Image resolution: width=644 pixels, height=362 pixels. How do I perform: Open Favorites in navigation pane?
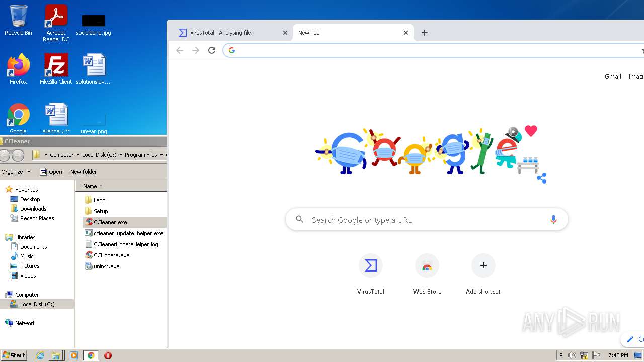[22, 190]
